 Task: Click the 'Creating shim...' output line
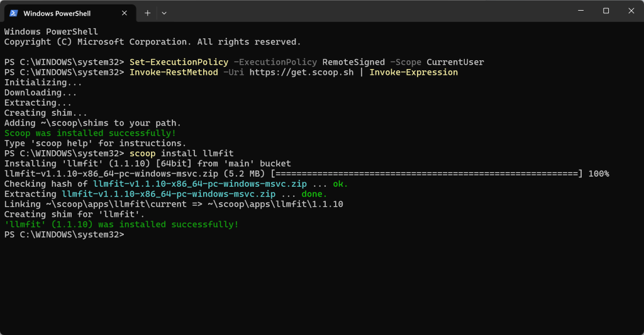[x=45, y=113]
